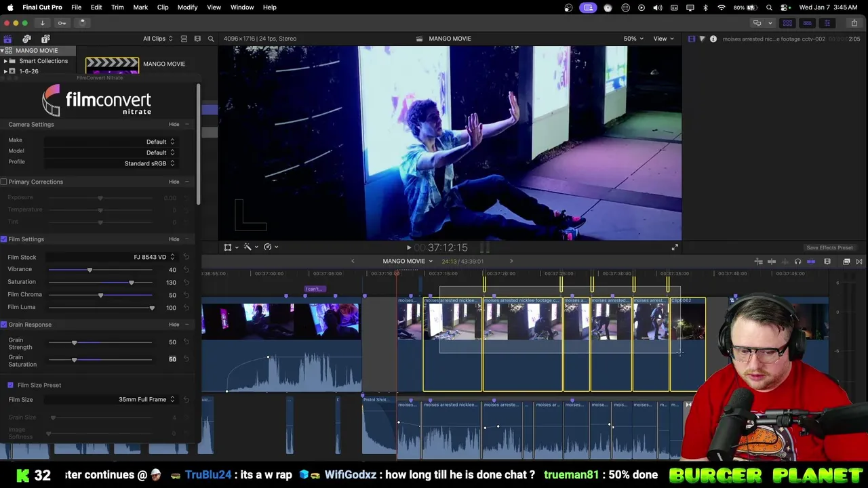Open the Profile Standard sRGB dropdown
This screenshot has width=868, height=488.
coord(109,163)
